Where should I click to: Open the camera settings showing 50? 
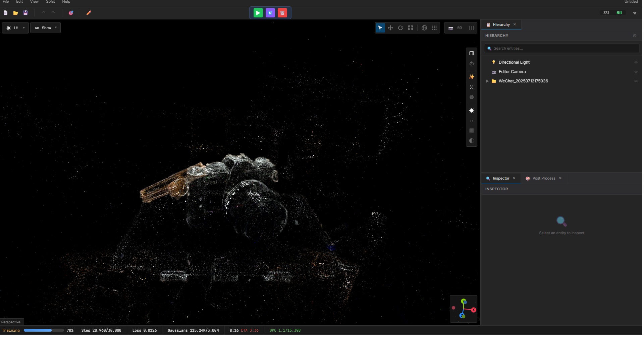tap(455, 28)
